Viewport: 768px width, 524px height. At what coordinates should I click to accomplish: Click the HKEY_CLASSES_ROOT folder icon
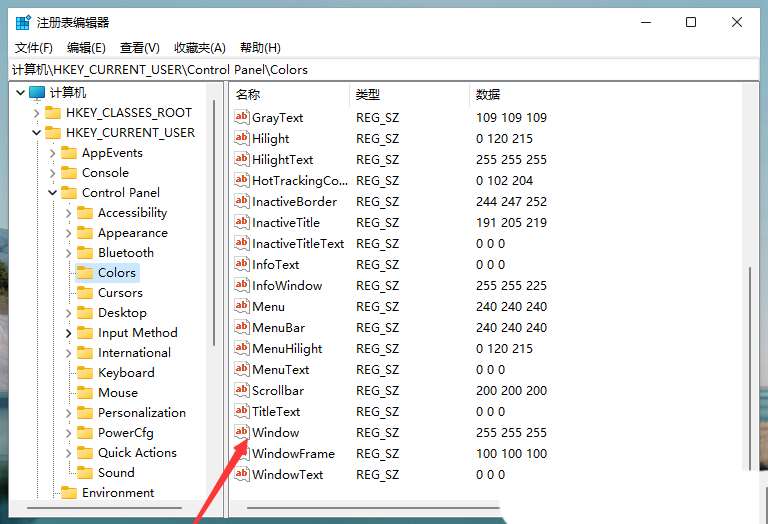coord(52,113)
